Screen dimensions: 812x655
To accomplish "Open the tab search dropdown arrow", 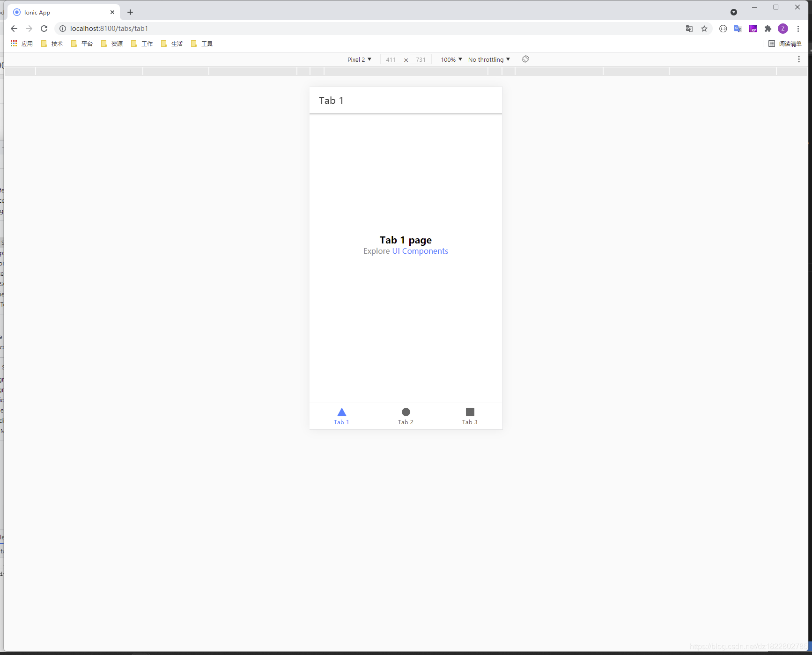I will coord(734,12).
